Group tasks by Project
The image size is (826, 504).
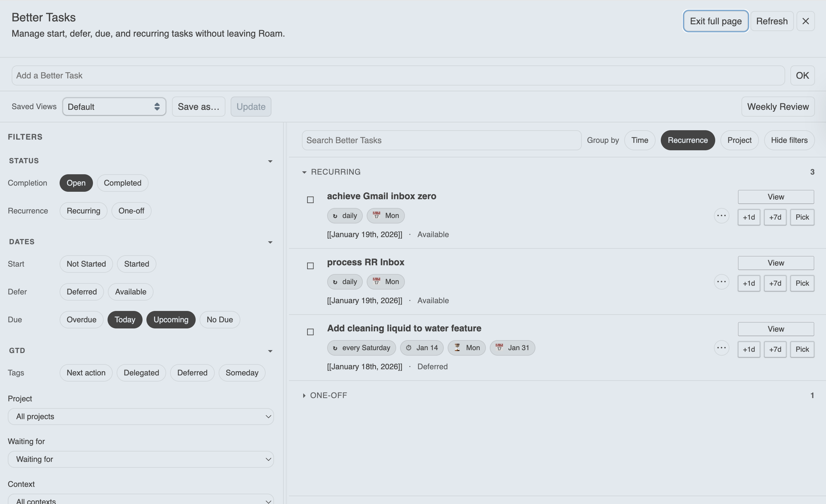[x=739, y=140]
